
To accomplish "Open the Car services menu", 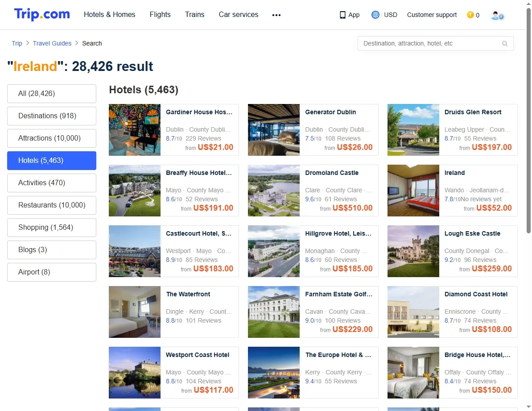I will pyautogui.click(x=239, y=15).
